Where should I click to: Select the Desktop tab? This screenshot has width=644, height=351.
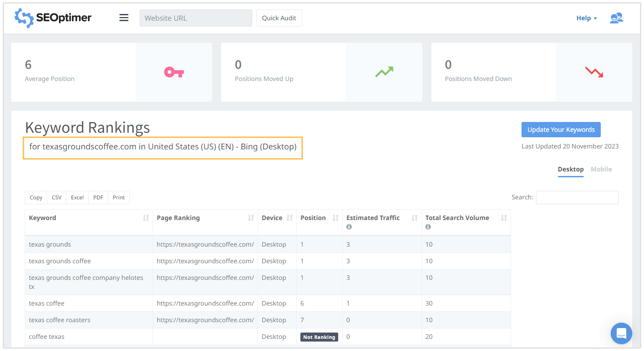(x=571, y=169)
